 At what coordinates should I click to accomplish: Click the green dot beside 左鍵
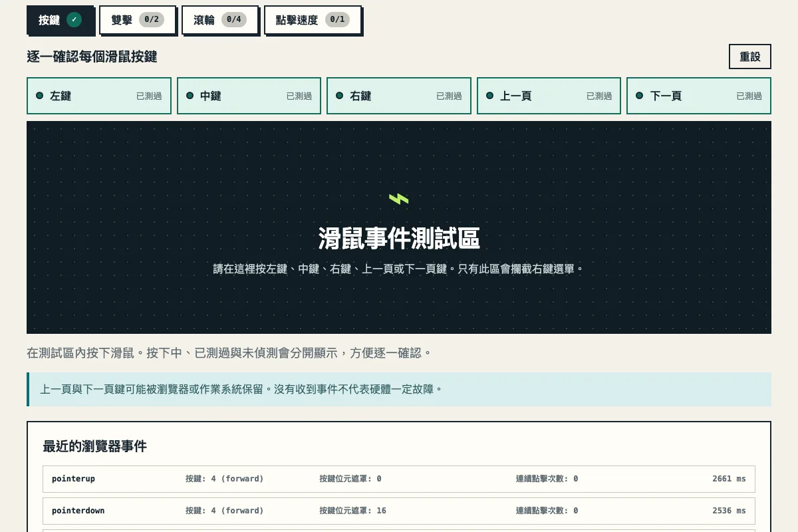click(40, 96)
